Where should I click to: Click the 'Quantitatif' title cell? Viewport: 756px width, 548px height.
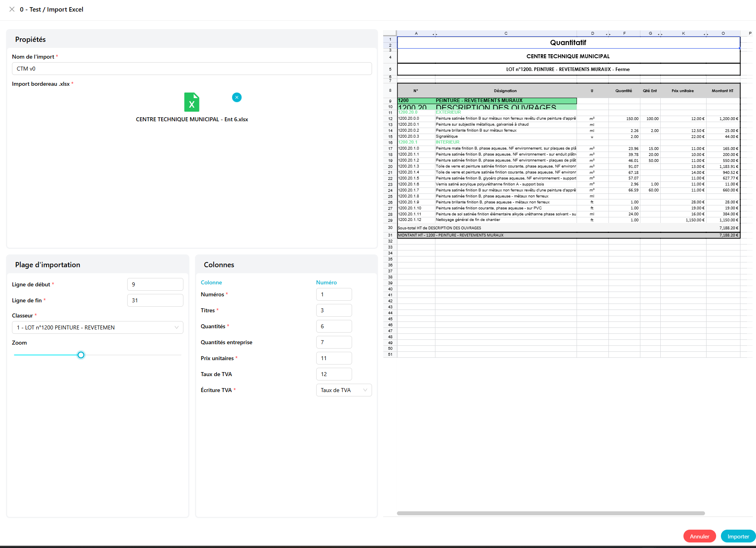pos(569,43)
